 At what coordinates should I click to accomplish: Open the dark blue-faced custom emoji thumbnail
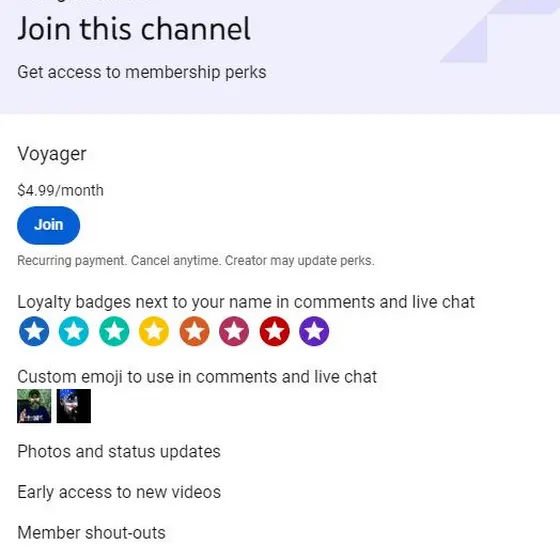pyautogui.click(x=74, y=406)
